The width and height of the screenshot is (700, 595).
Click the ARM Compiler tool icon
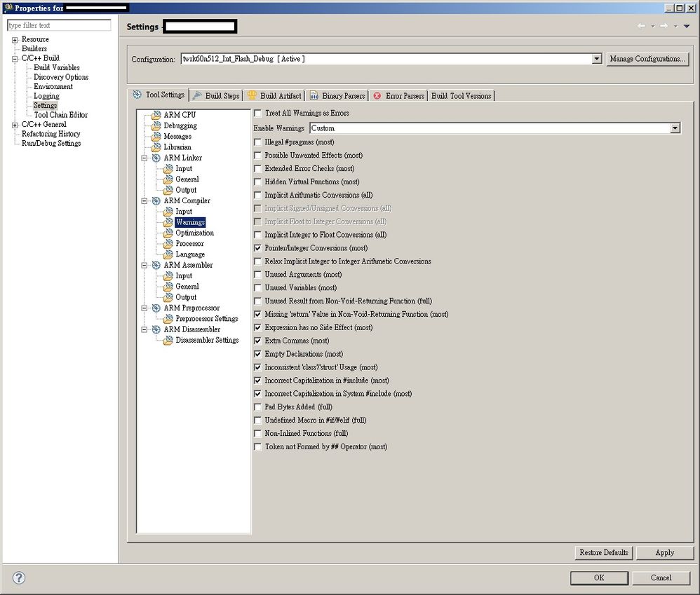tap(156, 200)
